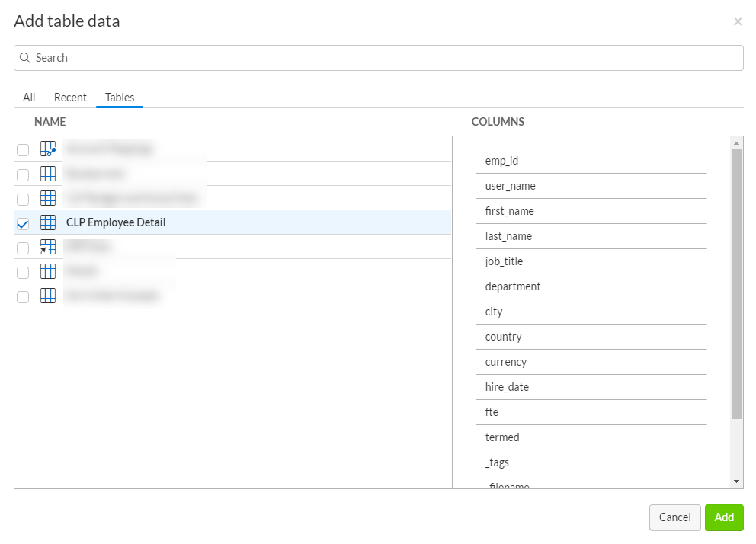Select the CLP Employee Detail table row
756x544 pixels.
coord(229,222)
